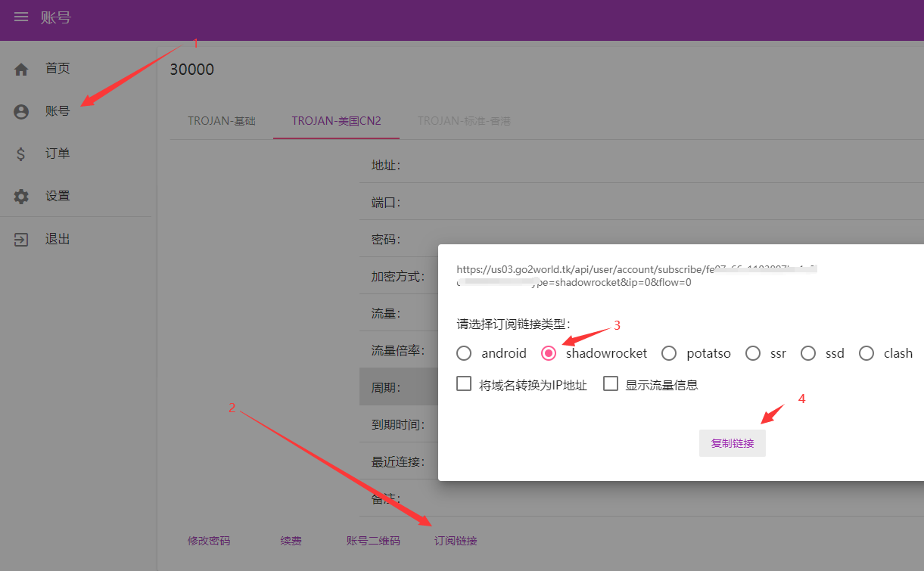This screenshot has width=924, height=571.
Task: Select the shadowrocket radio button
Action: [549, 353]
